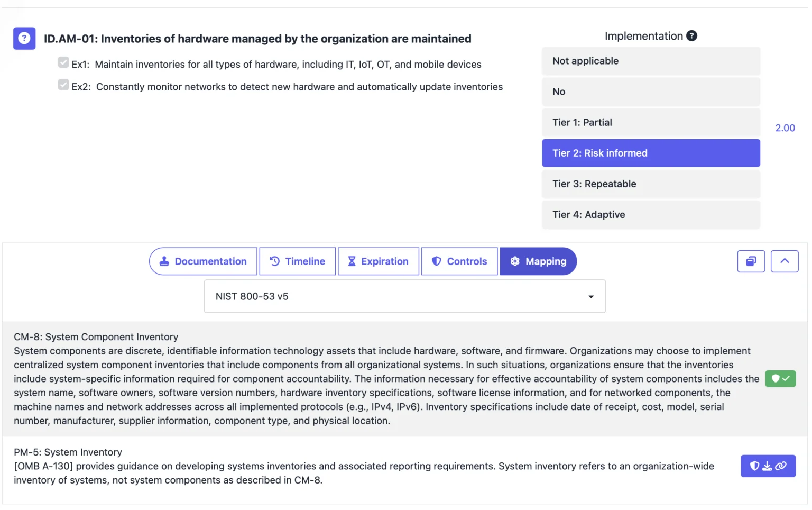Screen dimensions: 812x510
Task: Click the link icon on the PM-5 row
Action: (x=781, y=466)
